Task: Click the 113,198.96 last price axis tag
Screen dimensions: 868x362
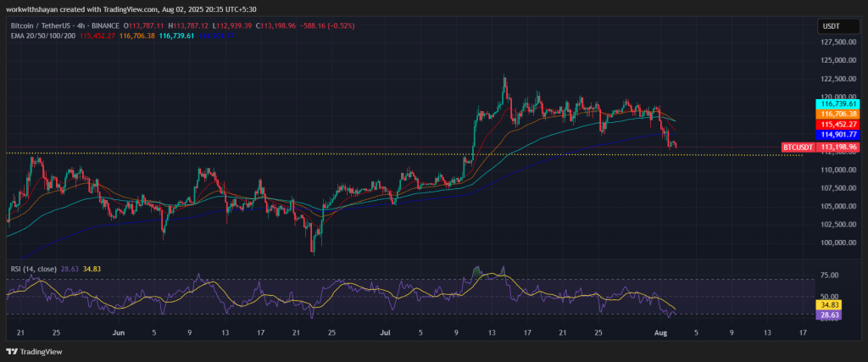Action: click(837, 148)
